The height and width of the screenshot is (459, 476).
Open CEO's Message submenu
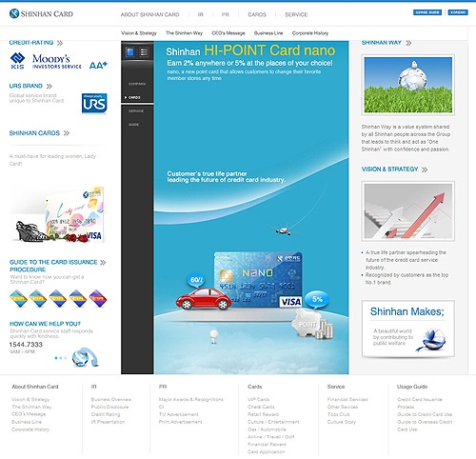228,33
